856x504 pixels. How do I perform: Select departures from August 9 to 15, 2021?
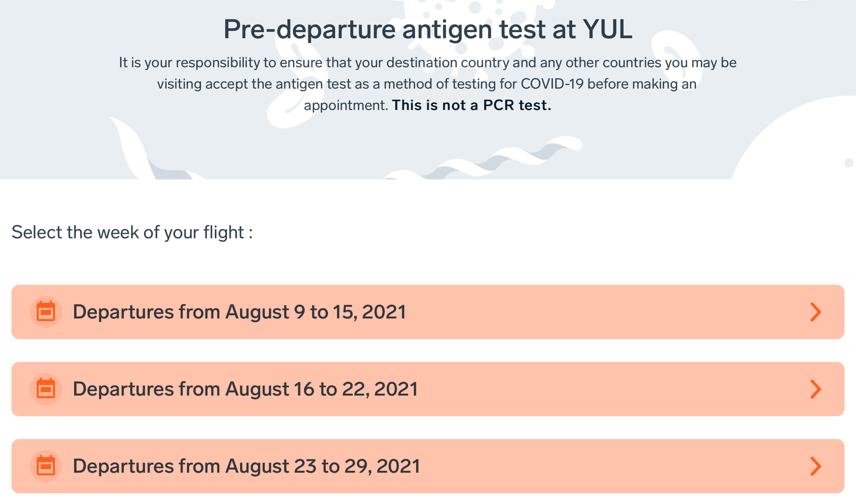[x=239, y=312]
